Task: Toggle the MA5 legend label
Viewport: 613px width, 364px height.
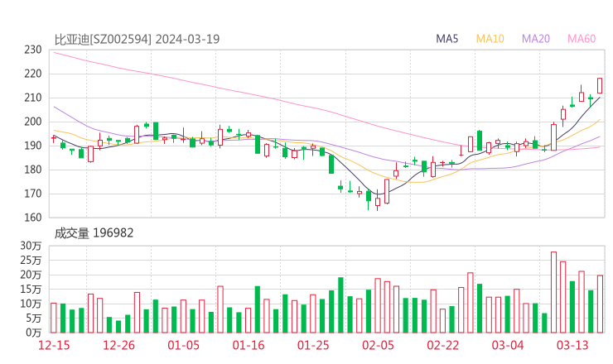Action: pos(447,39)
